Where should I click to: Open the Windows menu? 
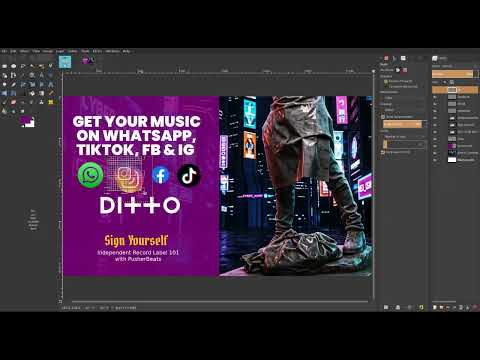[113, 51]
